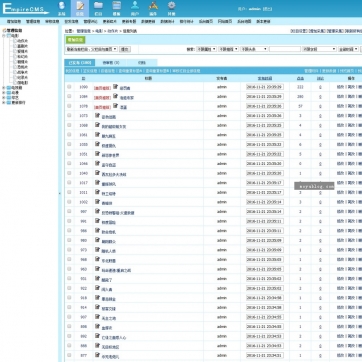Image resolution: width=362 pixels, height=362 pixels.
Task: Click the 提交 button
Action: (125, 49)
